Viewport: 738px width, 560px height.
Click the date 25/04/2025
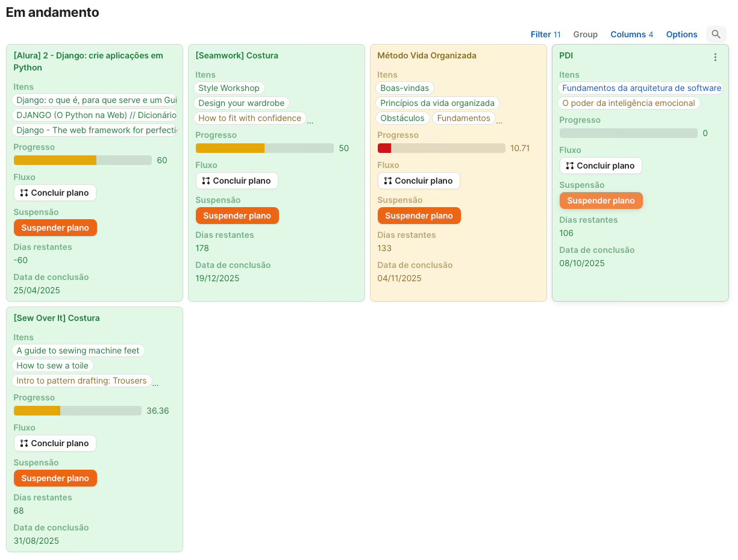pyautogui.click(x=37, y=290)
